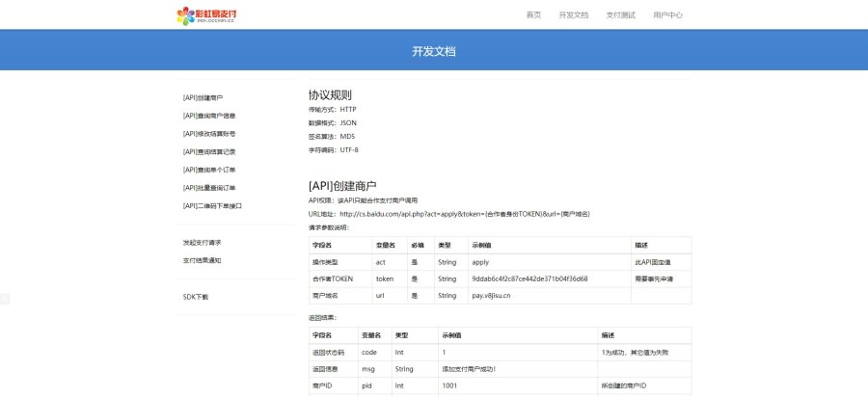Click the pay.v8jisu.cn example value
The image size is (868, 397).
491,296
